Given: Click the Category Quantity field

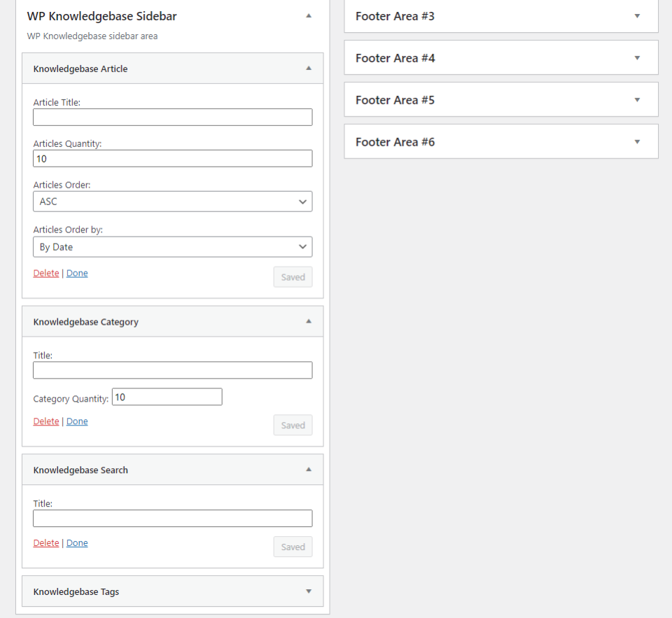Looking at the screenshot, I should tap(167, 398).
